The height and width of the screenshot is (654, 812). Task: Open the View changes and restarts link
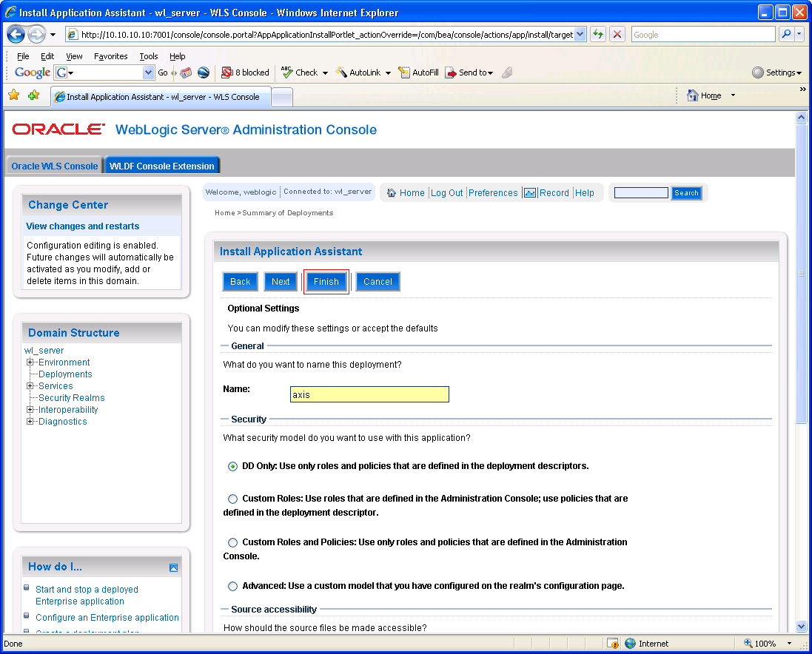[83, 226]
